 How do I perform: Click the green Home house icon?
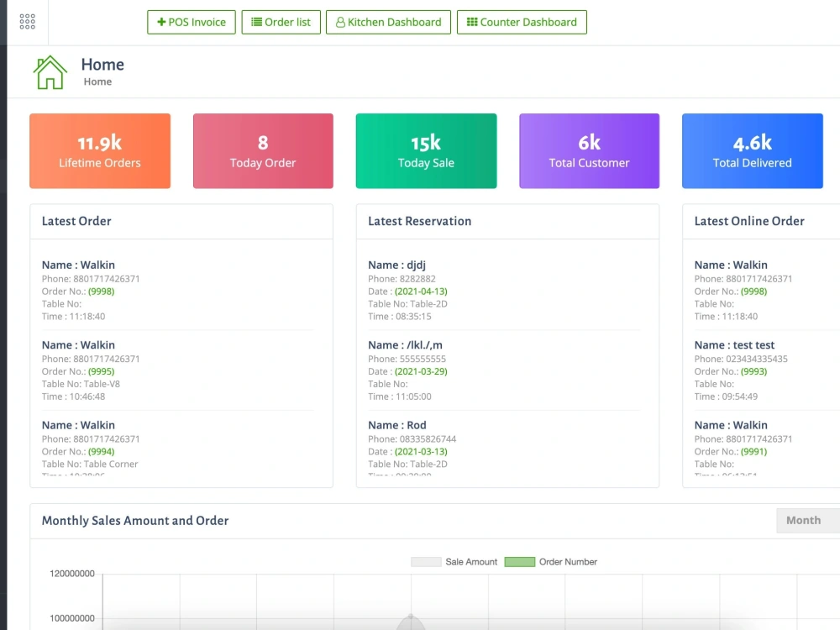coord(50,72)
